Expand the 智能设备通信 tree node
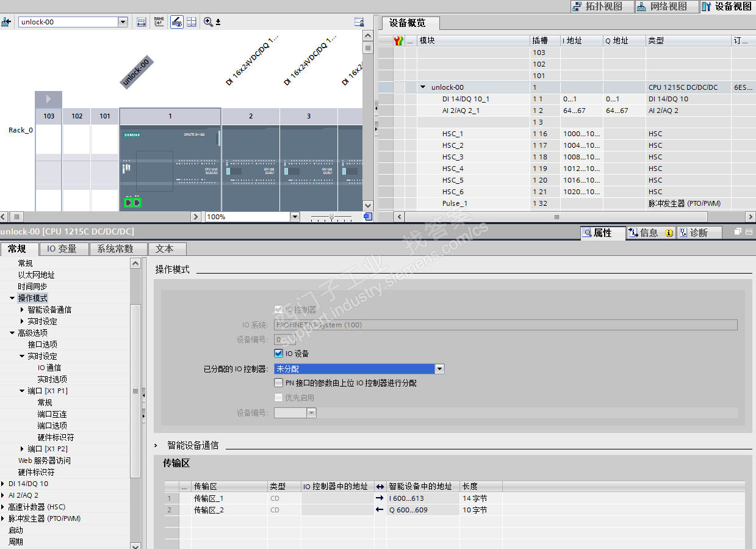 pyautogui.click(x=22, y=310)
